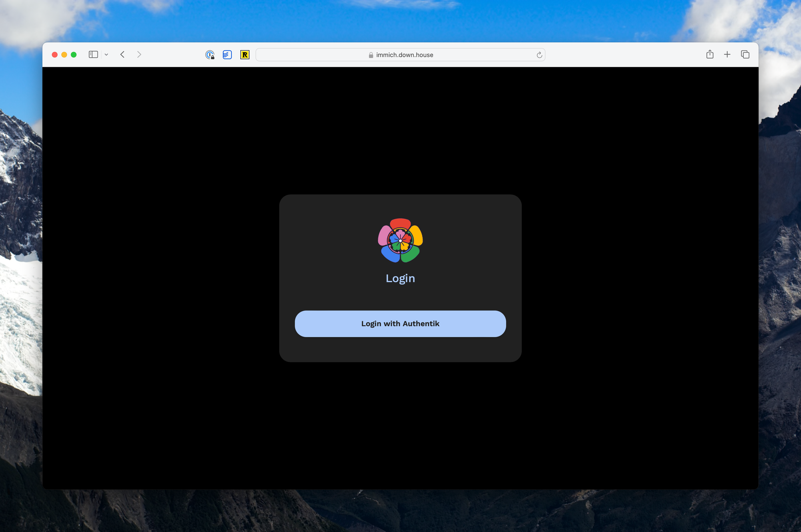
Task: Click the Share icon in the toolbar
Action: pos(710,54)
